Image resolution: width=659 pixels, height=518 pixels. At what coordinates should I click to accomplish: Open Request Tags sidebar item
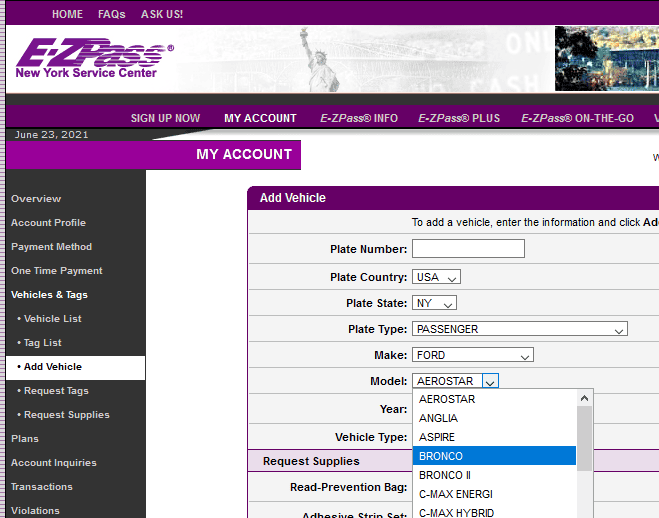pos(56,391)
